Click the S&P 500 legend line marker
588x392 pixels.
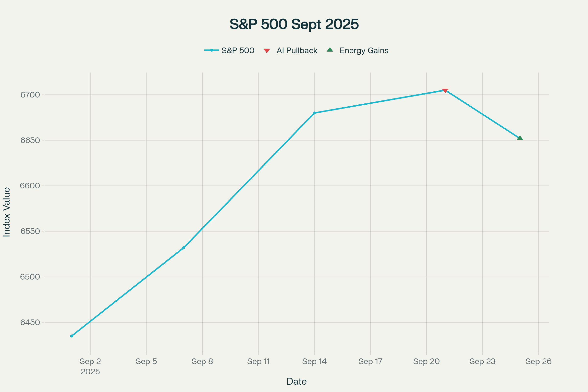click(x=211, y=50)
